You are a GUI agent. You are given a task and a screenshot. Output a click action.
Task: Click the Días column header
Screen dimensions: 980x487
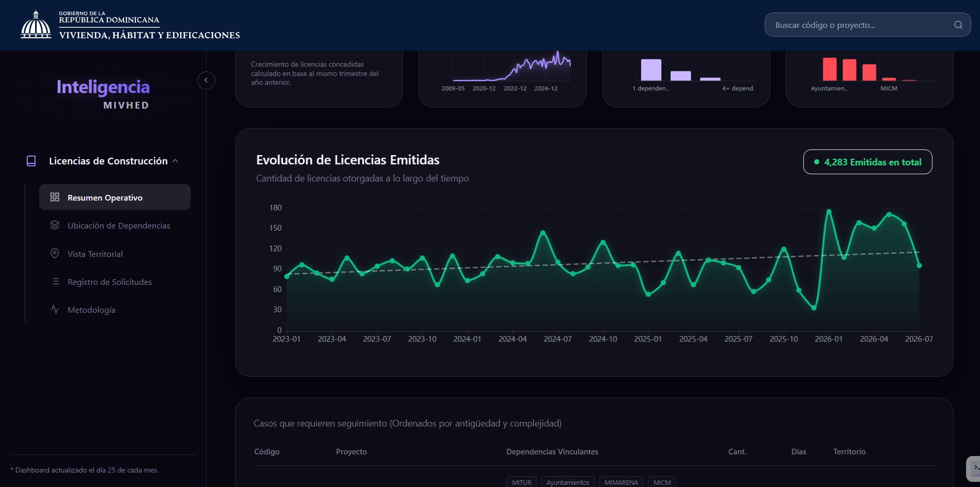point(798,451)
